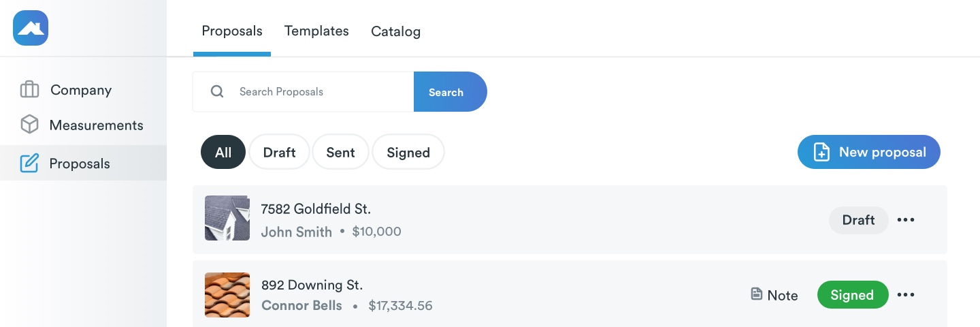
Task: Open the 7582 Goldfield St. roof thumbnail
Action: click(227, 218)
